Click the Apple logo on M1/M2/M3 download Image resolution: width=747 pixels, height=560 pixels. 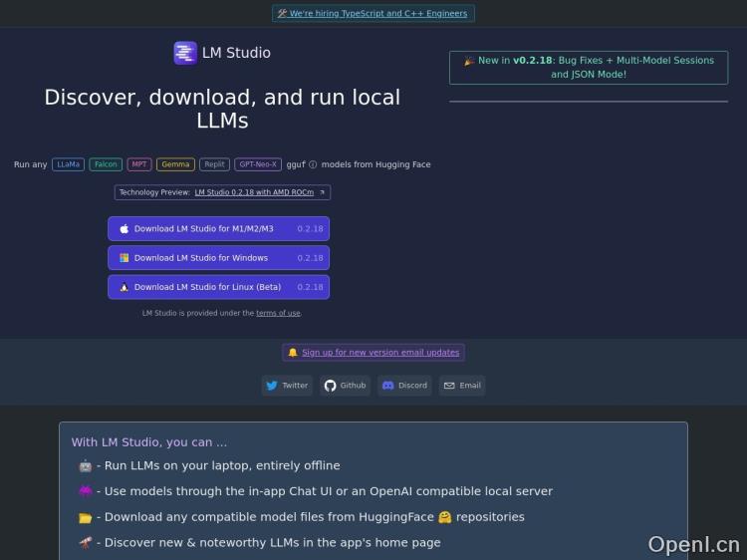(124, 229)
